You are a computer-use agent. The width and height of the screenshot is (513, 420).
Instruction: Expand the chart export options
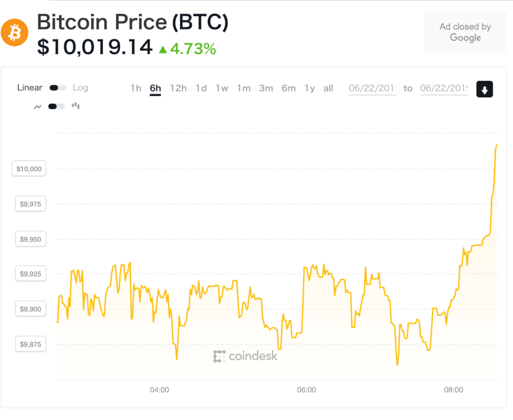(484, 89)
